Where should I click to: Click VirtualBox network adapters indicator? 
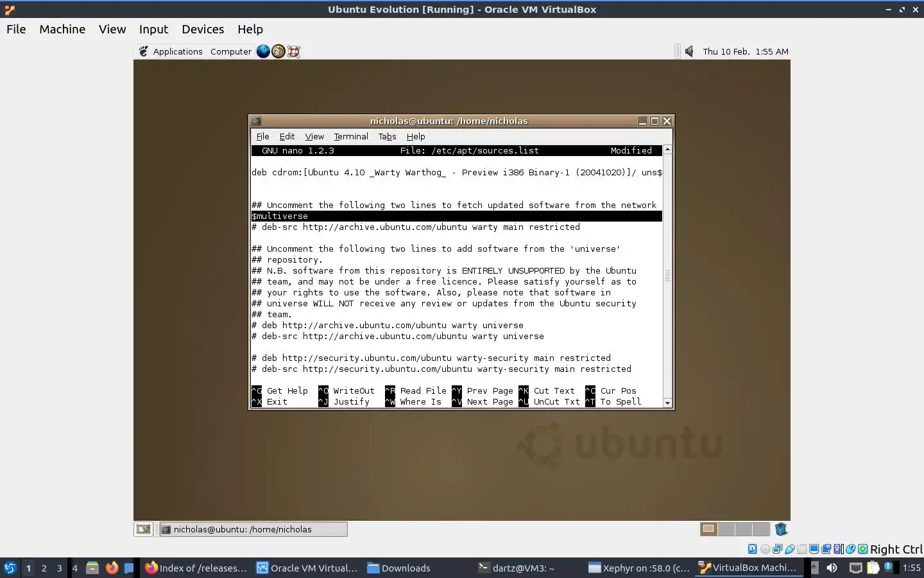777,549
